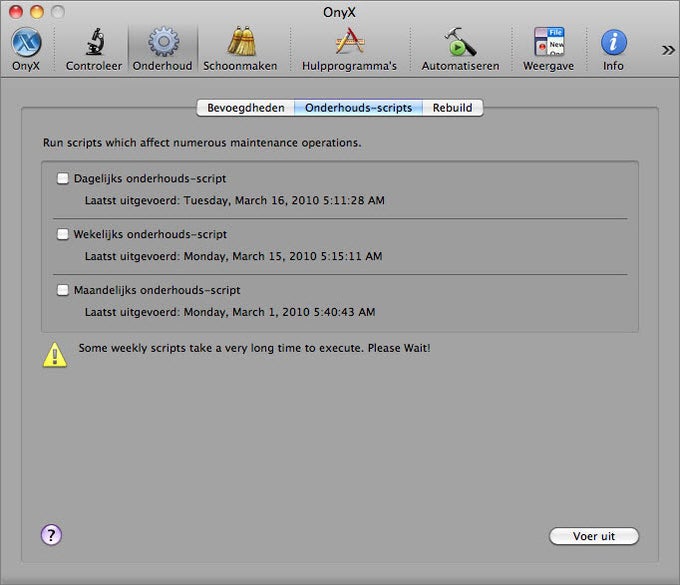Enable Maandelijks onderhouds-script checkbox
This screenshot has width=680, height=585.
point(63,290)
